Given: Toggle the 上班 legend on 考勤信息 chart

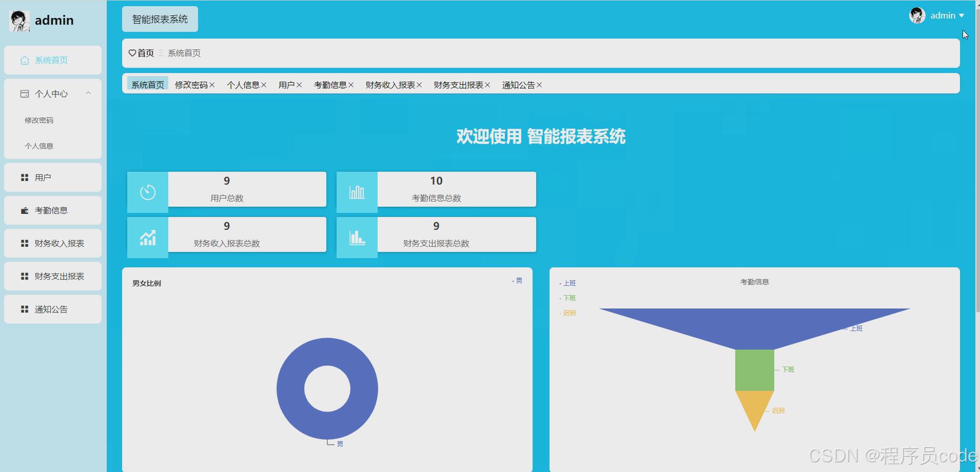Looking at the screenshot, I should coord(569,283).
